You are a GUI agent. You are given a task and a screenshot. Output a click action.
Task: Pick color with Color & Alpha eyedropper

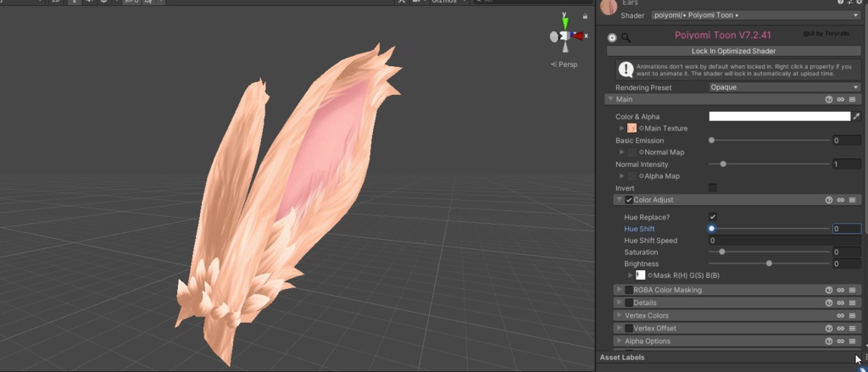[x=856, y=116]
